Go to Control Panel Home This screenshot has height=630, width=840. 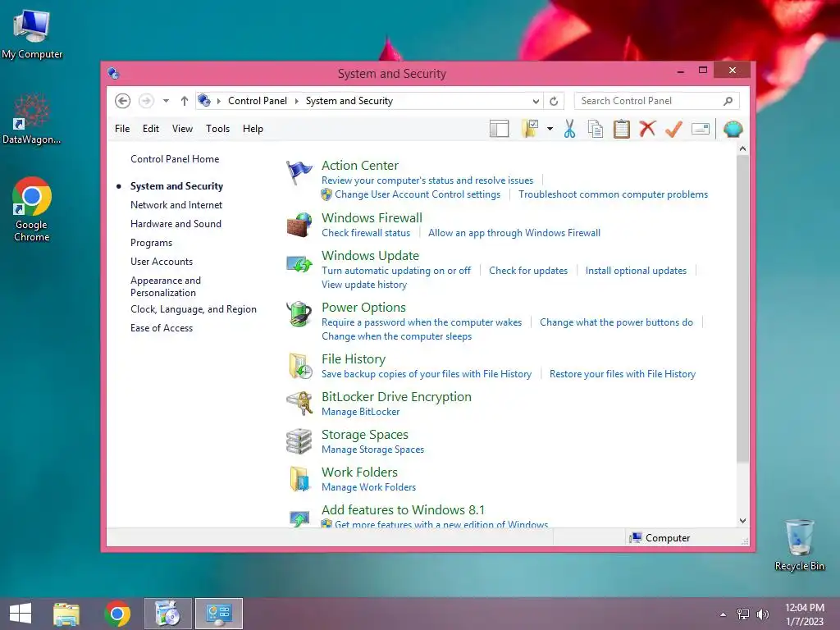[175, 159]
